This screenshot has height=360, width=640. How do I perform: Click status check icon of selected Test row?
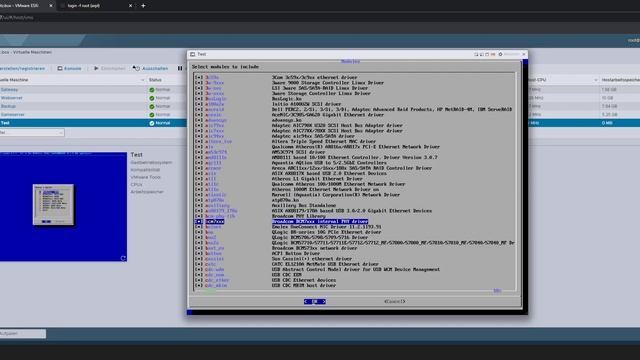(x=151, y=123)
